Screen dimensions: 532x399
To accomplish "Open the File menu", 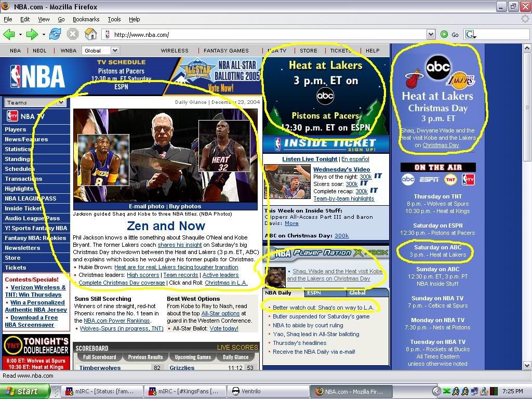I will point(8,19).
